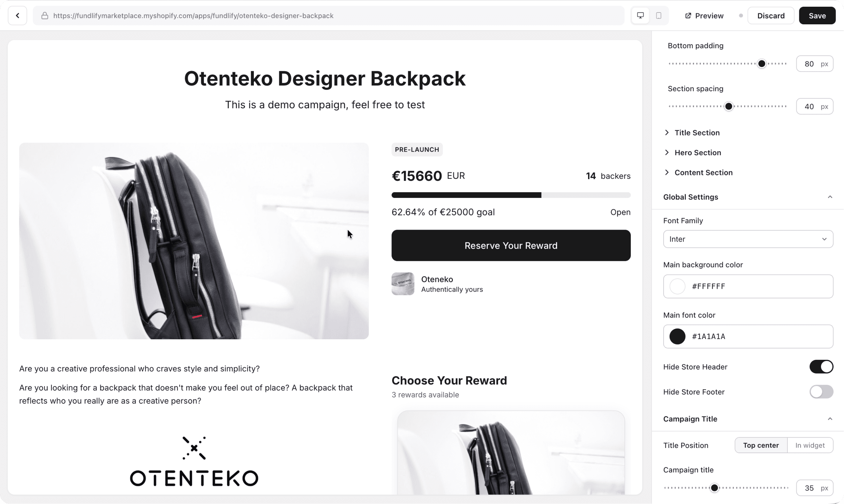Screen dimensions: 844x504
Task: Click the Oteneko creator avatar
Action: point(403,284)
